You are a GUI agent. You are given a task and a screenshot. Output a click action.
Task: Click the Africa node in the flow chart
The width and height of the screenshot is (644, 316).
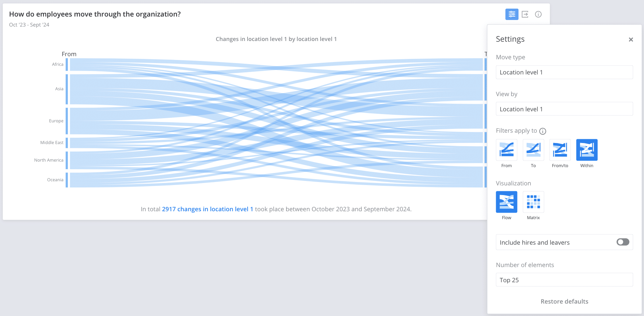click(68, 64)
